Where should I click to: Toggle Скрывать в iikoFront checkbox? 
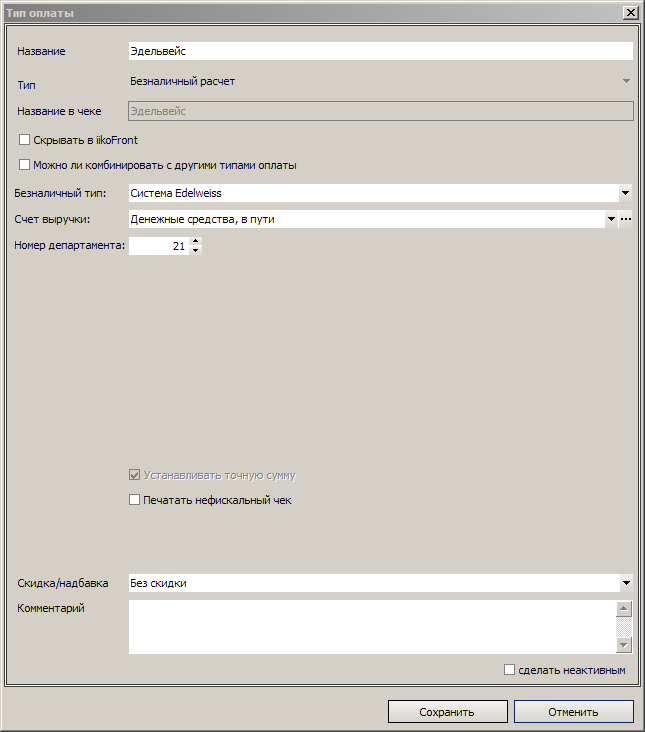coord(24,140)
